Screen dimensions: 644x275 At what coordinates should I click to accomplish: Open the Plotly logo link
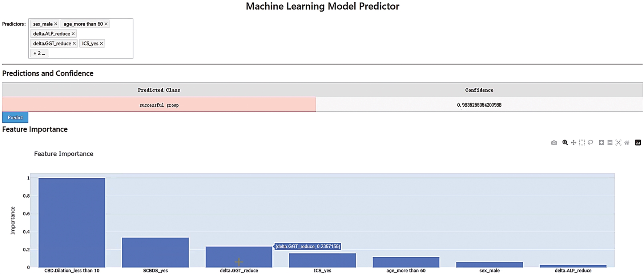(x=638, y=143)
